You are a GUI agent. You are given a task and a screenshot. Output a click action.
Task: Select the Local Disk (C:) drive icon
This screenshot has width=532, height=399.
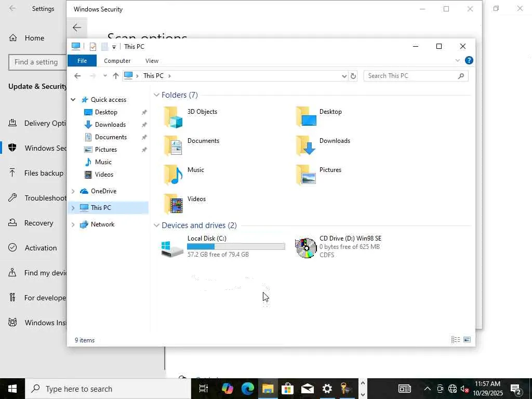tap(172, 249)
